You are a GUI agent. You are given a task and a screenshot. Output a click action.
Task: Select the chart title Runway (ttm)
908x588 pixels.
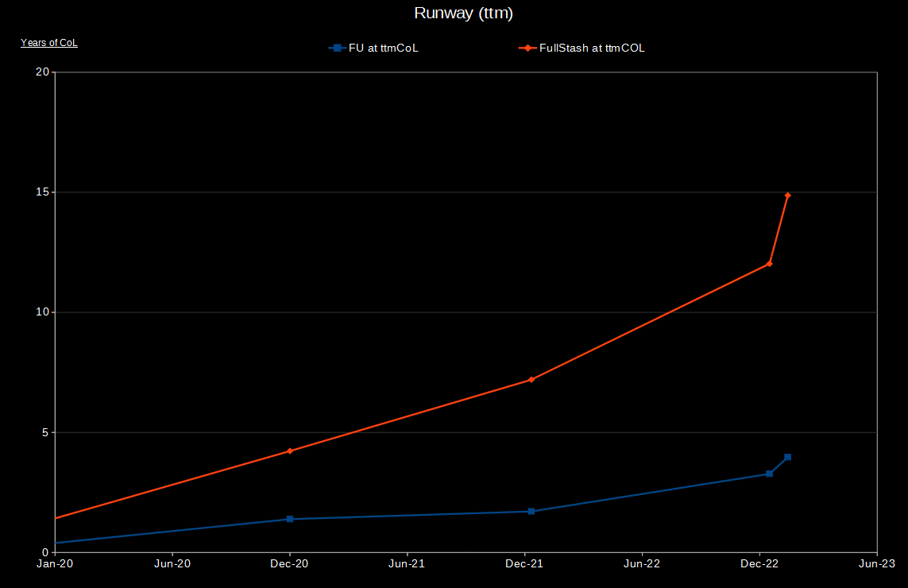(463, 13)
